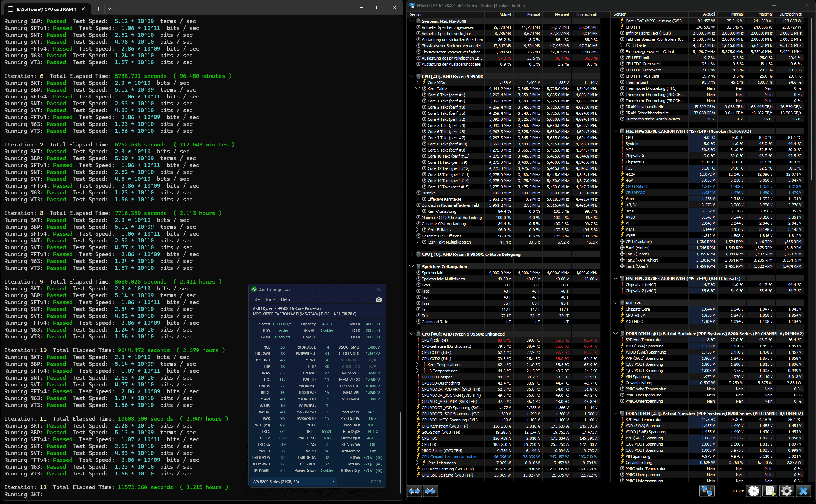The height and width of the screenshot is (504, 816).
Task: Collapse the Speicher-Zeitangaben group
Action: (x=412, y=267)
